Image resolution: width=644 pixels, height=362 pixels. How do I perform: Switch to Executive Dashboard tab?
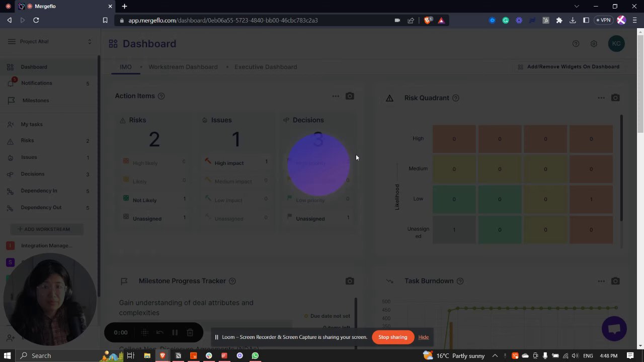click(x=266, y=67)
